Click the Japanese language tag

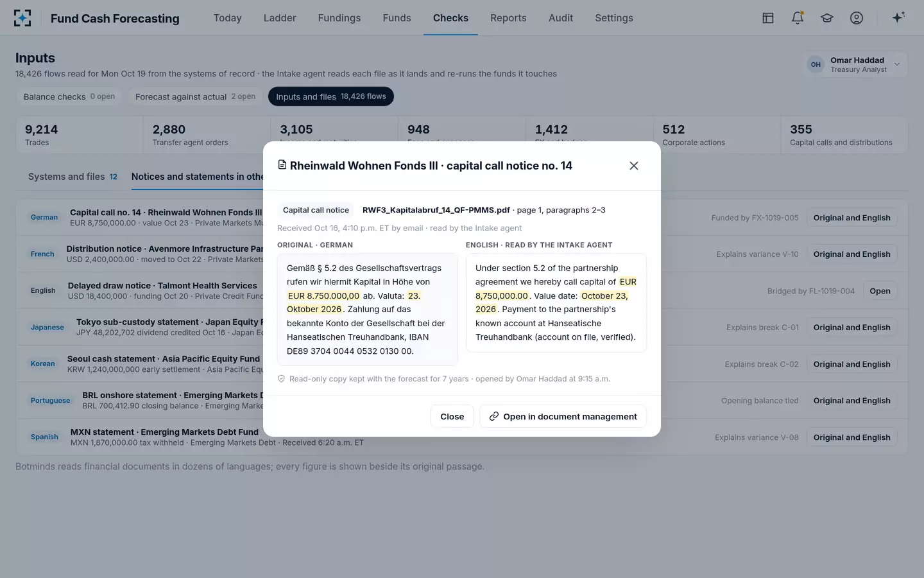pos(47,328)
